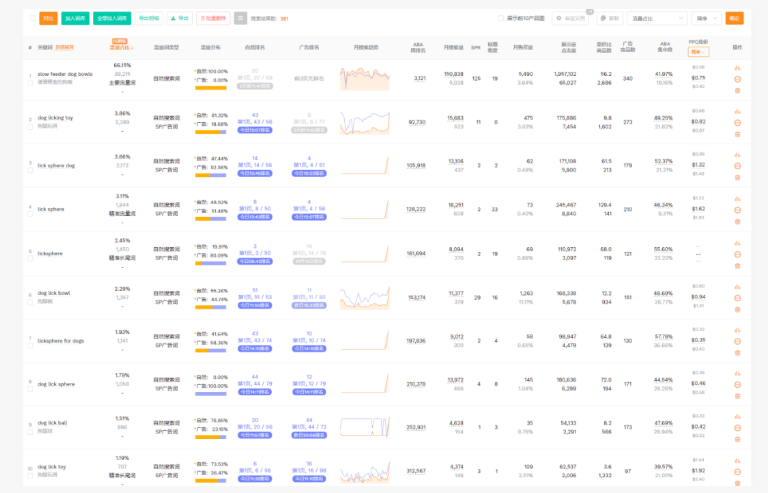The image size is (768, 493).
Task: Click the $1.32 PPC bid value
Action: click(x=698, y=165)
